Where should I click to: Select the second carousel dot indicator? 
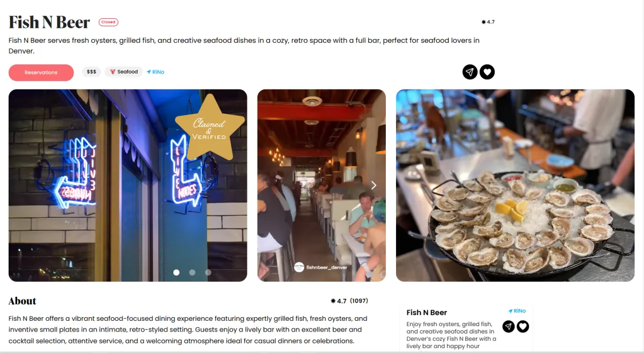[x=192, y=273]
